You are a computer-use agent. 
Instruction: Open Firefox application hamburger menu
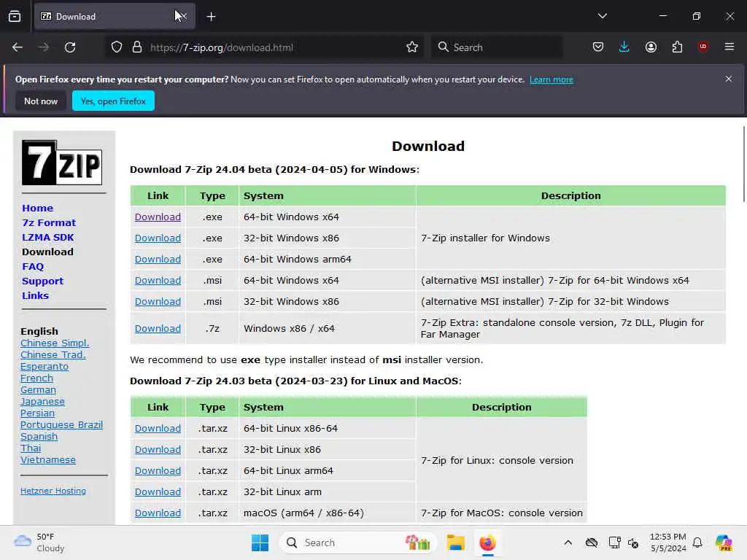pyautogui.click(x=729, y=47)
